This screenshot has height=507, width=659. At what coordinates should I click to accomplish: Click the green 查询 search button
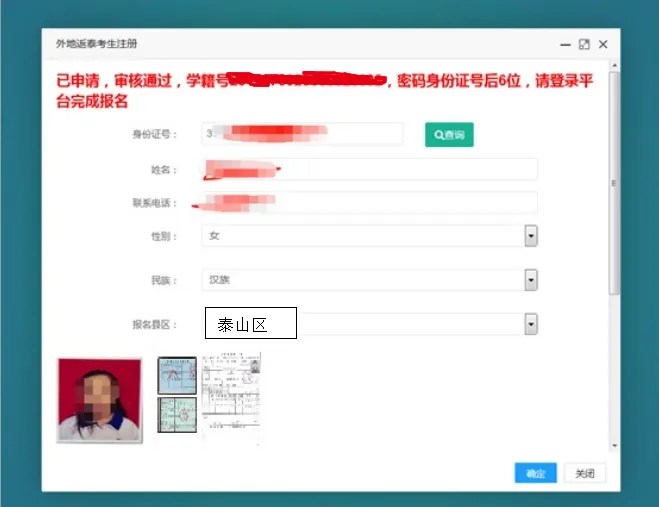point(449,135)
